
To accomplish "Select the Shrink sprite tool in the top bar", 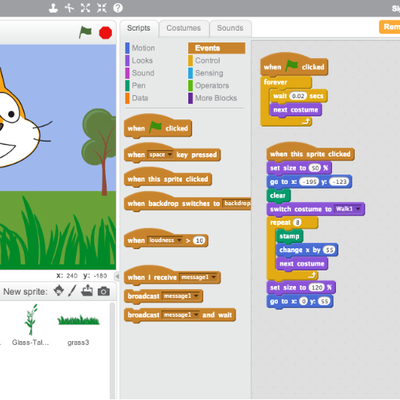I will click(102, 8).
